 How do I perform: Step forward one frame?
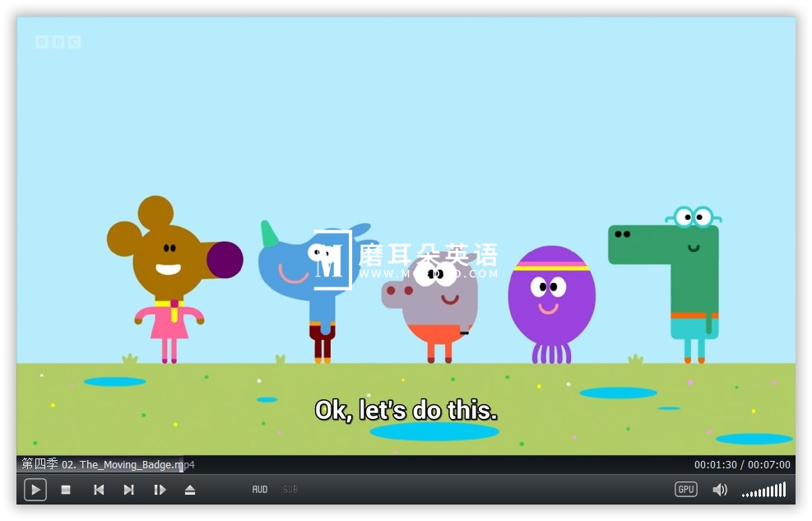[160, 490]
